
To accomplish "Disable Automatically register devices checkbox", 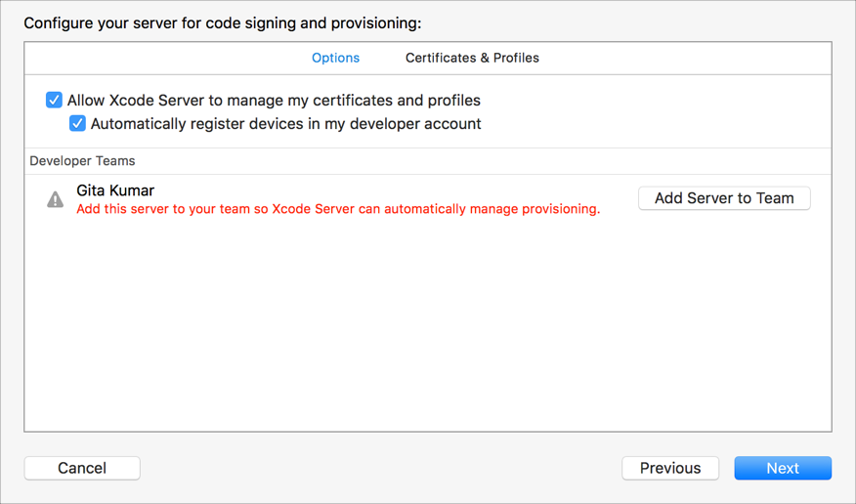I will pyautogui.click(x=77, y=124).
